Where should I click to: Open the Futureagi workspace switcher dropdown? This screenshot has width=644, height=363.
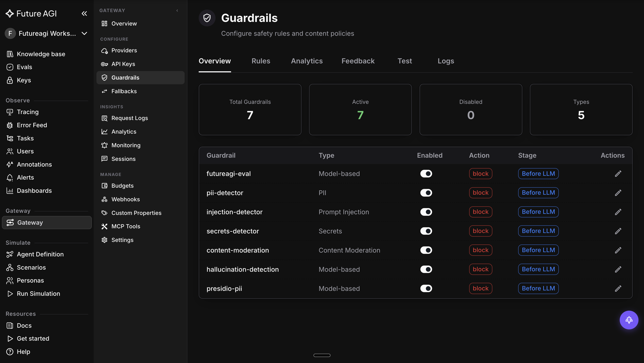46,33
